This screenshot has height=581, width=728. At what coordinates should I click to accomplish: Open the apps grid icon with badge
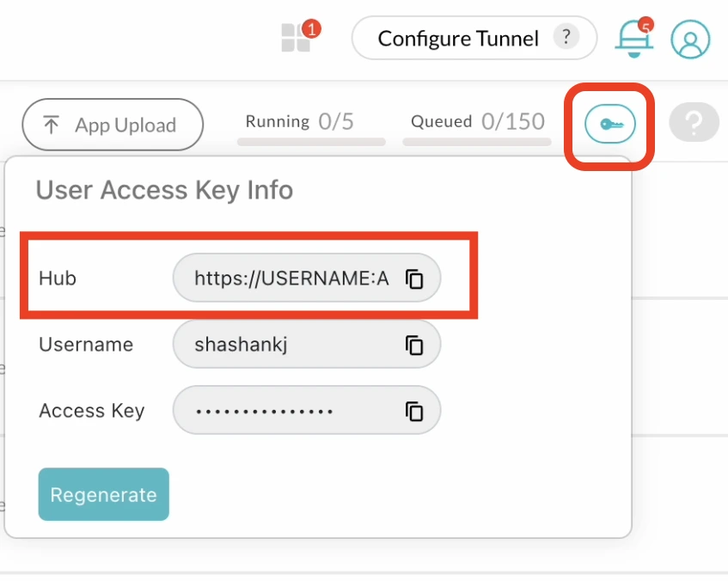tap(297, 38)
